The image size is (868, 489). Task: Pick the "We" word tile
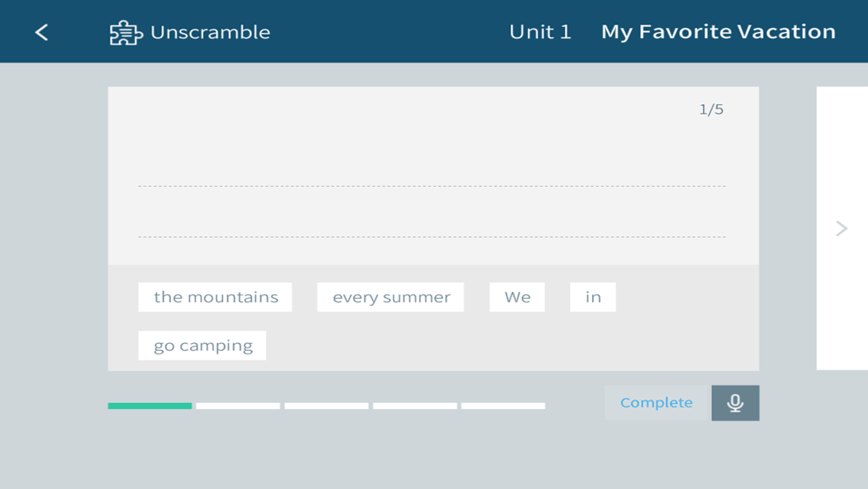(517, 297)
